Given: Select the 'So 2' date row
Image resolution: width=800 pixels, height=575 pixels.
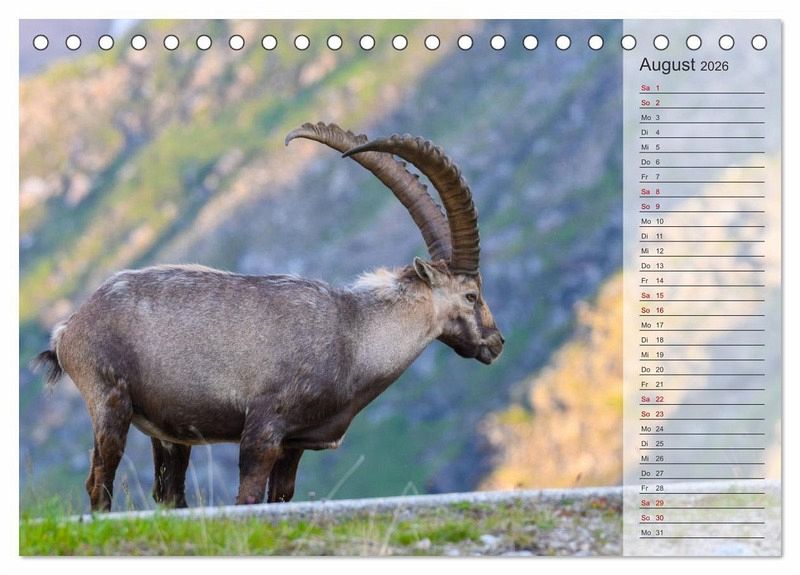Looking at the screenshot, I should coord(701,103).
